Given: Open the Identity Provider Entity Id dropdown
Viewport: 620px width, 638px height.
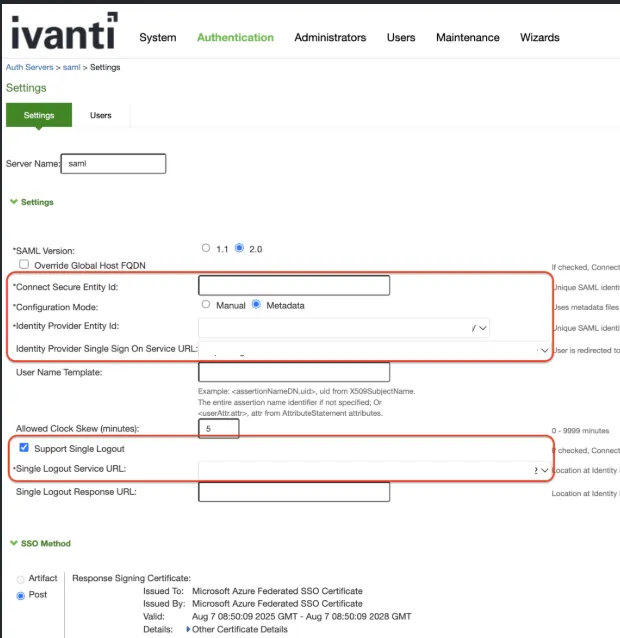Looking at the screenshot, I should (x=344, y=328).
